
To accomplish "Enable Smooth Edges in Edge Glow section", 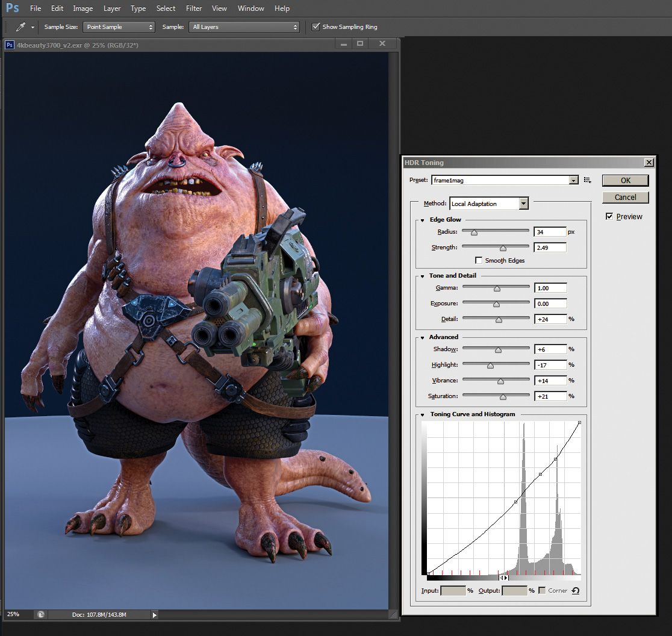I will point(479,260).
